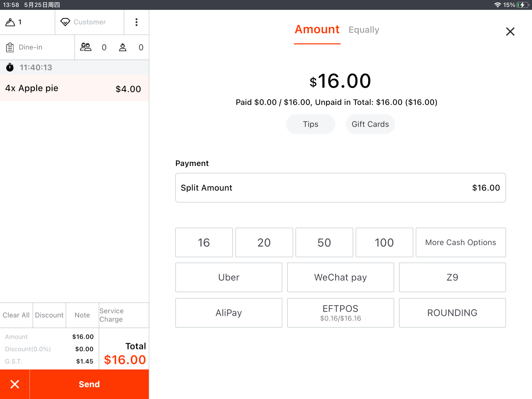Expand More Cash Options

point(460,242)
